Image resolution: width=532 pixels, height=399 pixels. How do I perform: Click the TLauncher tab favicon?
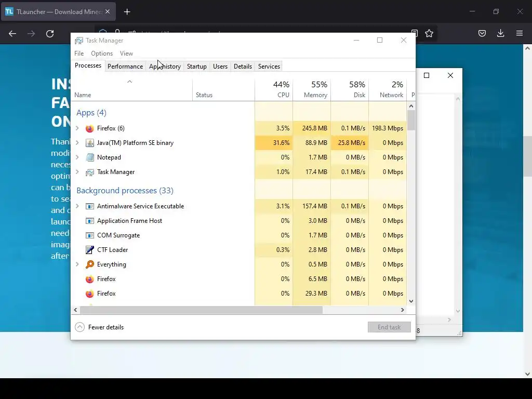9,11
